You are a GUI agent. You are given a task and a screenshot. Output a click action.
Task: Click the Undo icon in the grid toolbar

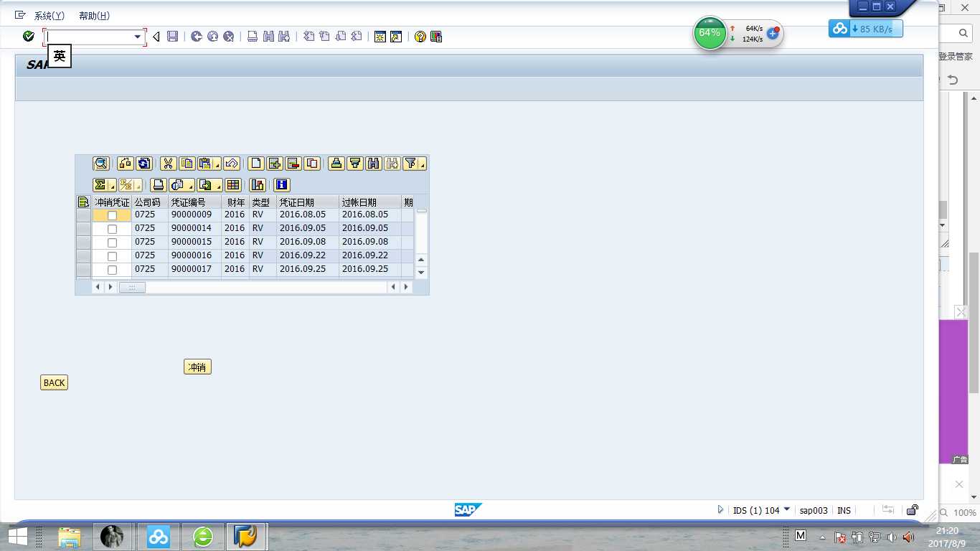click(x=232, y=164)
